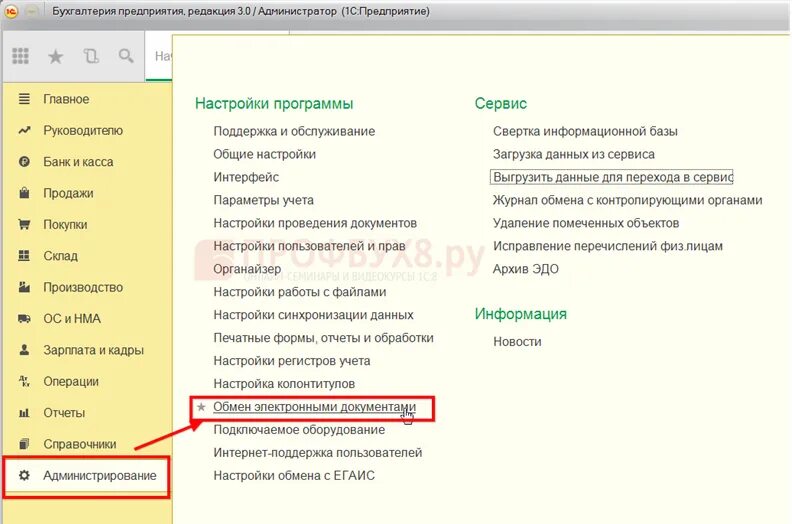The height and width of the screenshot is (524, 792).
Task: Open Общие настройки
Action: [x=264, y=154]
